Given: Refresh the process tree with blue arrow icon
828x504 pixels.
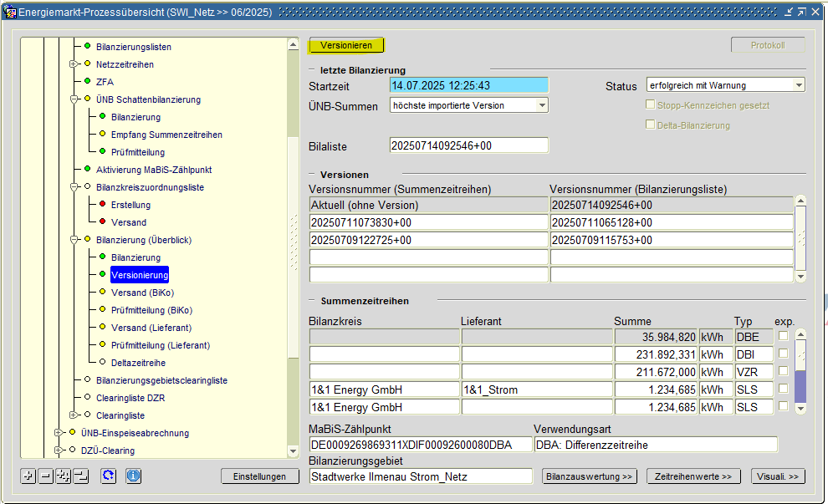Looking at the screenshot, I should click(109, 476).
